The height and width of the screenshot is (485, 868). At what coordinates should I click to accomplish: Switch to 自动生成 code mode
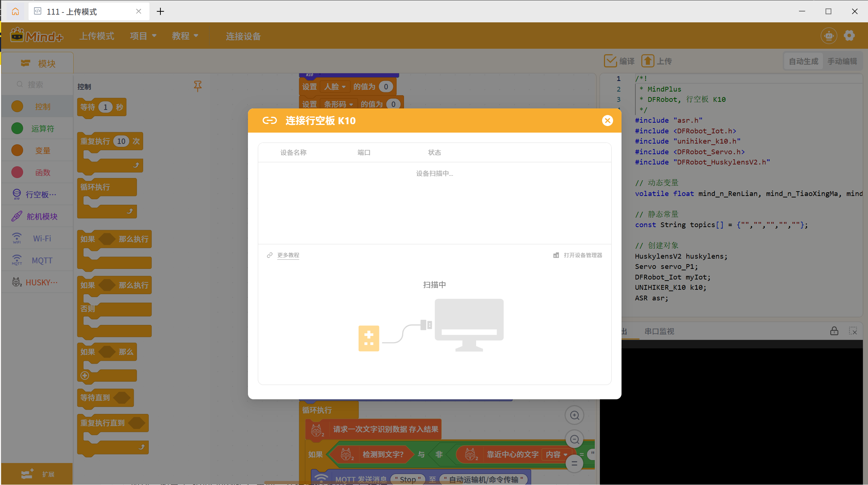(804, 61)
